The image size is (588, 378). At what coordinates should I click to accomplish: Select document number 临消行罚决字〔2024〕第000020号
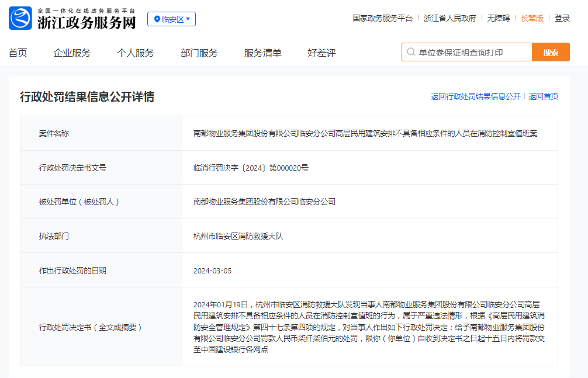pyautogui.click(x=251, y=168)
